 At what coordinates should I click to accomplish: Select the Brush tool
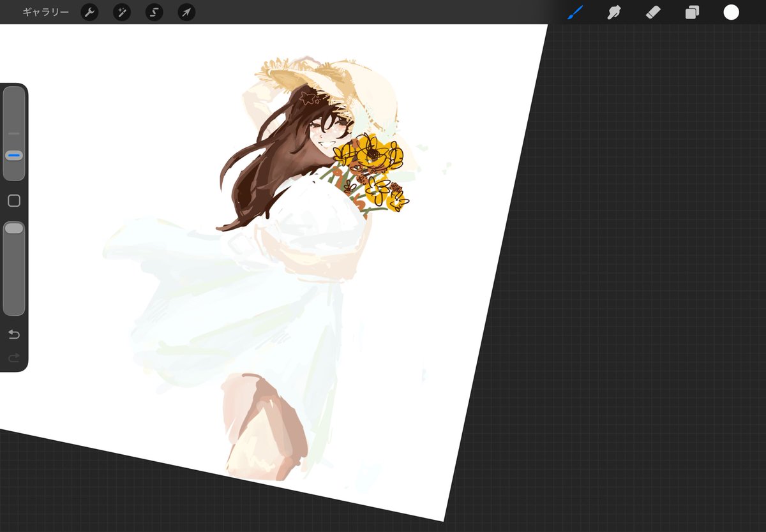576,12
